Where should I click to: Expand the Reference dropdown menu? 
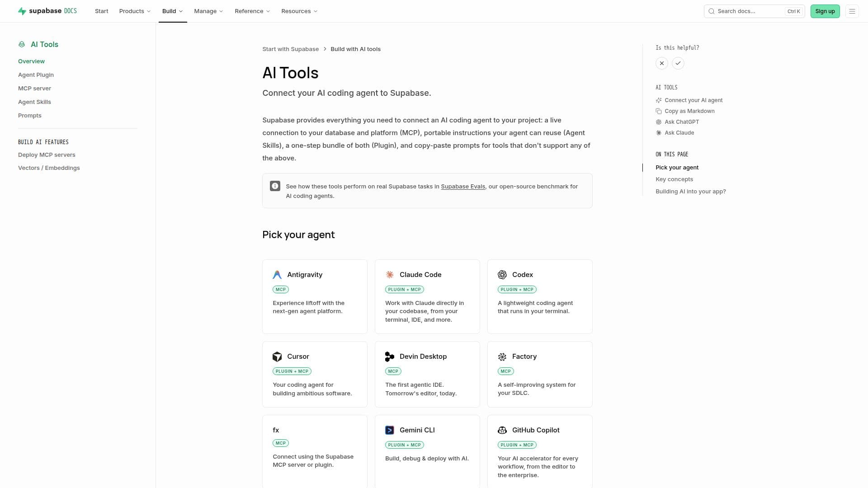point(252,11)
